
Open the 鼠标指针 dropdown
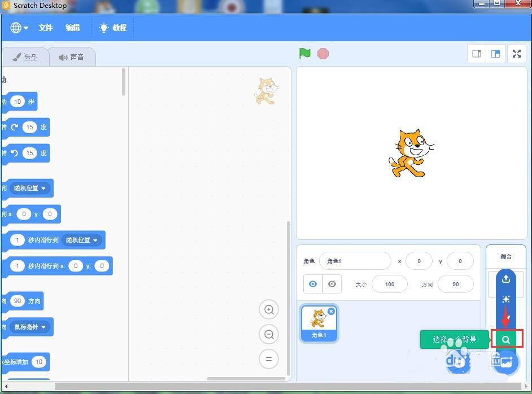click(29, 326)
